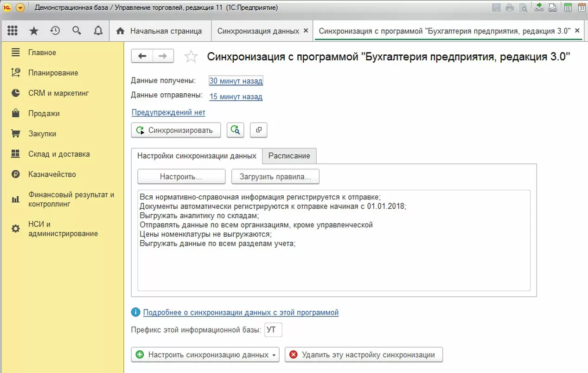Click the Префикс информационной базы field УТ
The width and height of the screenshot is (588, 373).
tap(273, 330)
